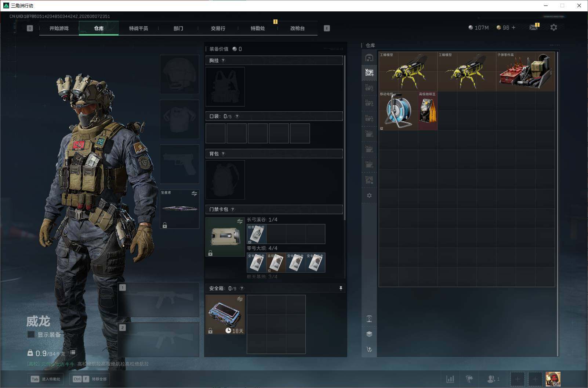Click the help icon next to 安全箱
This screenshot has height=388, width=588.
coord(242,288)
